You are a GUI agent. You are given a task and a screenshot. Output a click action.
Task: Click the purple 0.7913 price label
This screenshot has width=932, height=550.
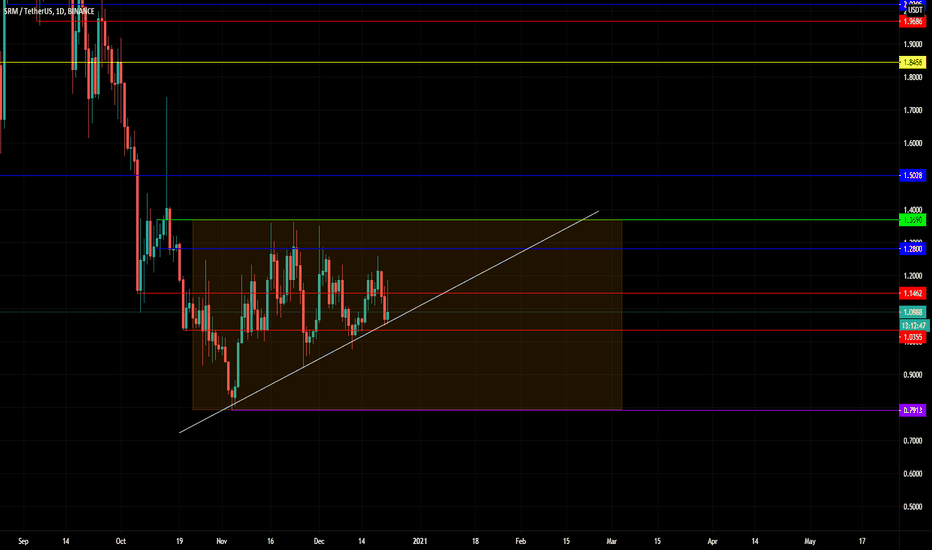pos(912,410)
